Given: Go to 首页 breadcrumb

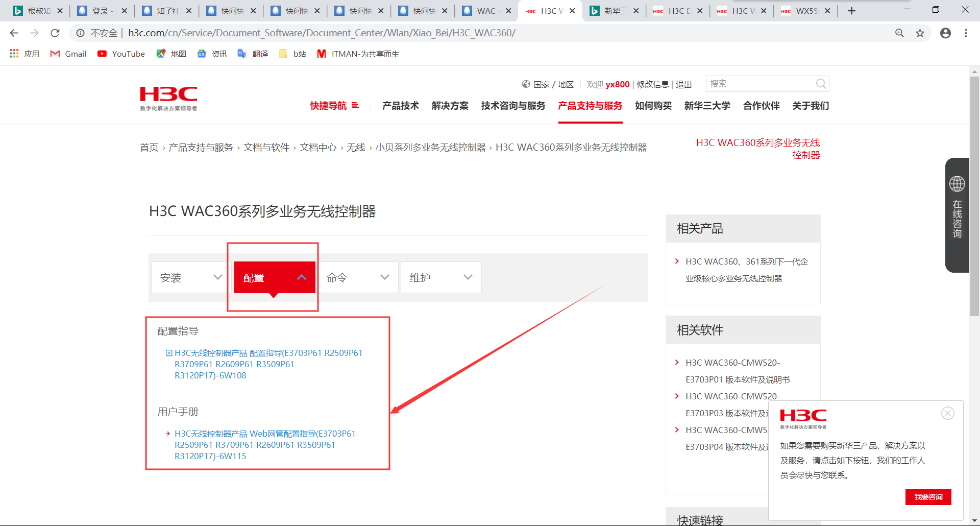Looking at the screenshot, I should click(149, 148).
